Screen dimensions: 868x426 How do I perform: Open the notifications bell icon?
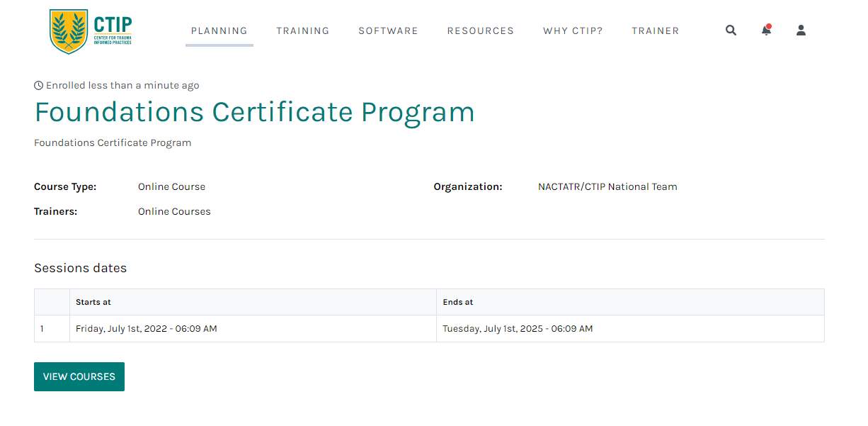coord(766,30)
